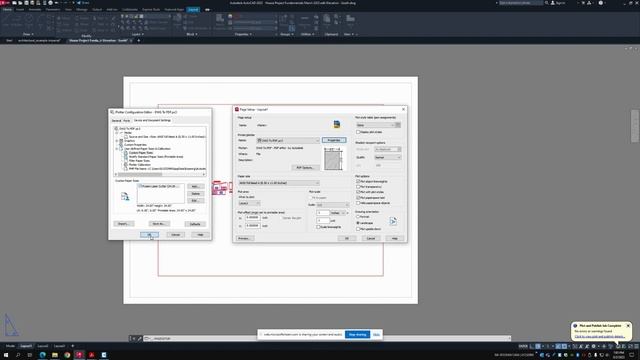This screenshot has width=640, height=360.
Task: Open the plot Scale dropdown
Action: (x=333, y=205)
